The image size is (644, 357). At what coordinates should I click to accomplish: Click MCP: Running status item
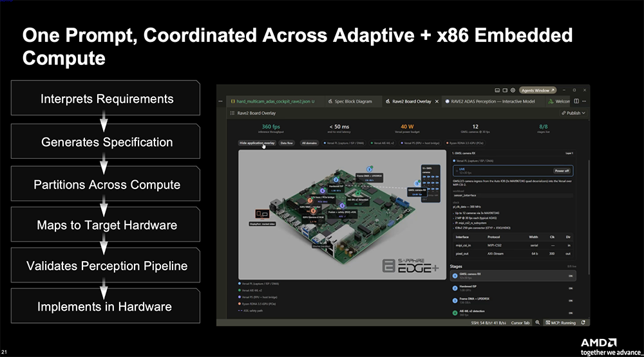561,323
